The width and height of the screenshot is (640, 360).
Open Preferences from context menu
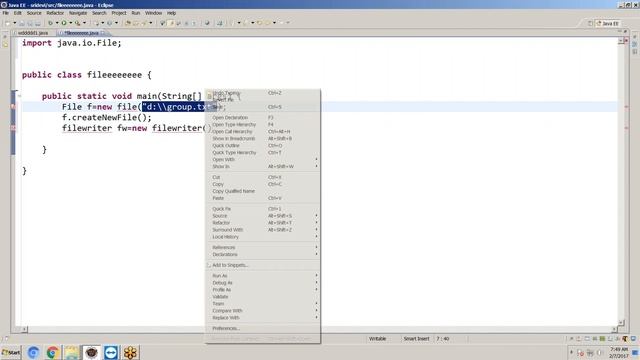[x=263, y=328]
